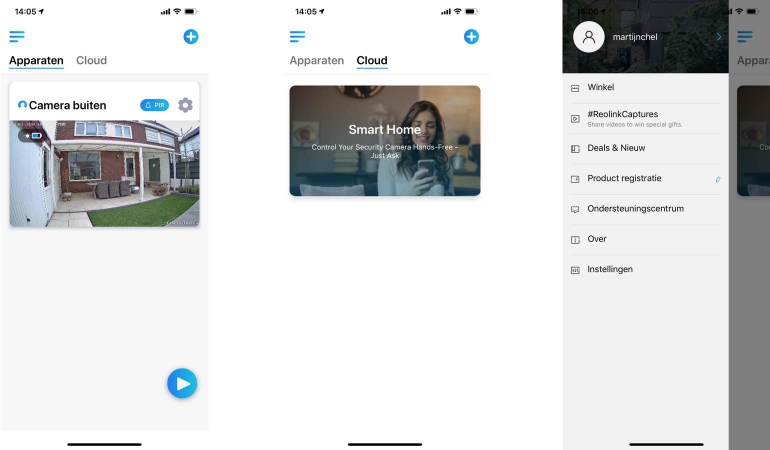Select the Over menu item

click(x=597, y=239)
